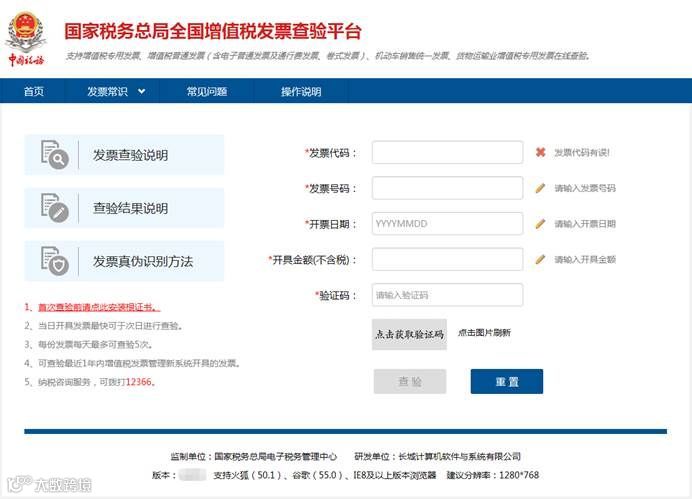Focus the 发票代码 input field
Image resolution: width=692 pixels, height=499 pixels.
coord(448,152)
